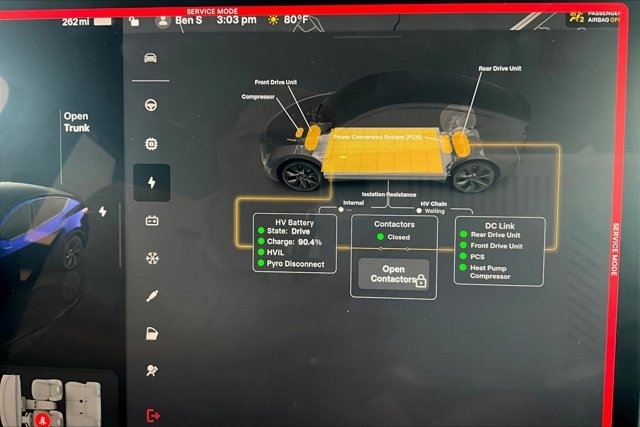Viewport: 640px width, 427px height.
Task: Select the Power Conversion System label
Action: pyautogui.click(x=378, y=137)
